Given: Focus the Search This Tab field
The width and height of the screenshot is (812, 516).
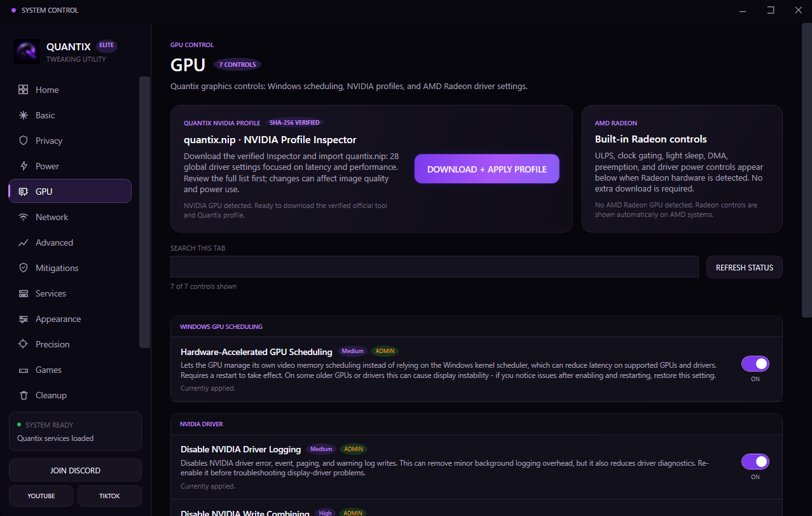Looking at the screenshot, I should pos(434,267).
